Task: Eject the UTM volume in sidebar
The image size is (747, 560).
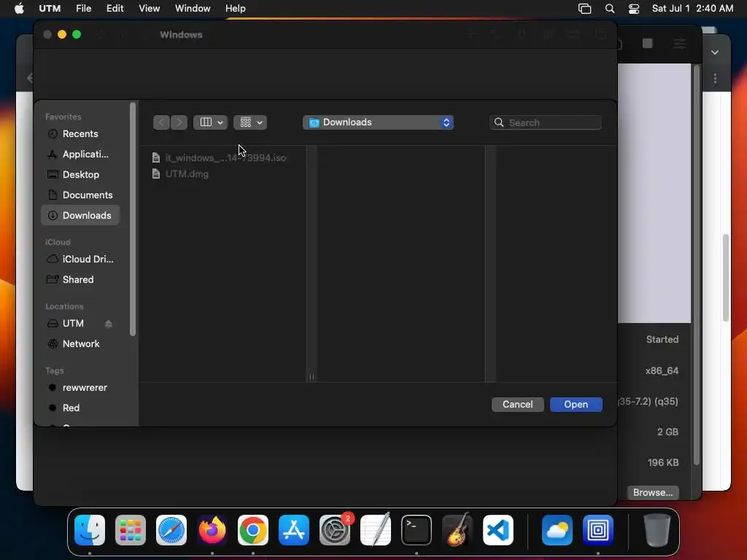Action: (x=108, y=324)
